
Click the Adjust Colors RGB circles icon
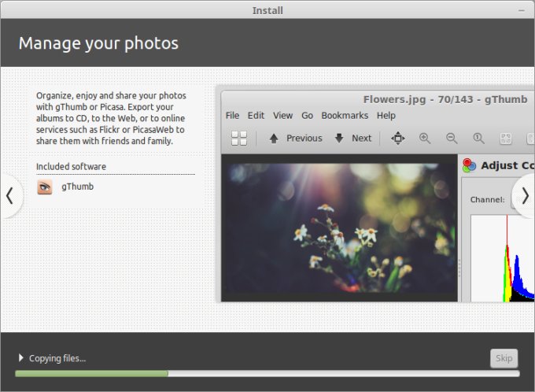tap(469, 165)
